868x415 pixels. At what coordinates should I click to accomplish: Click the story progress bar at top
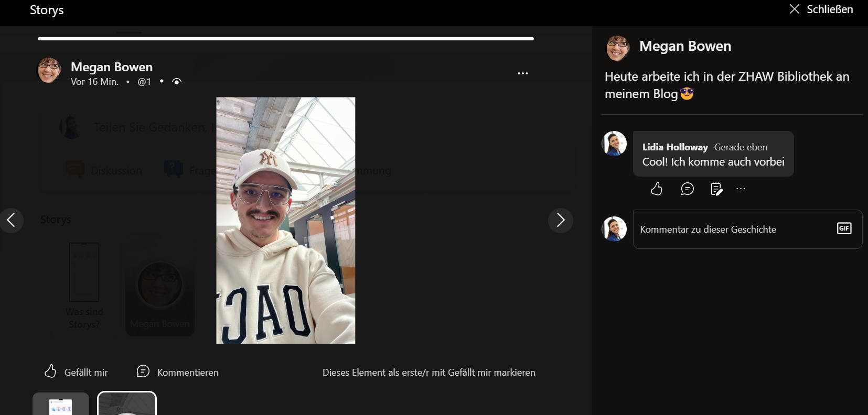tap(286, 39)
